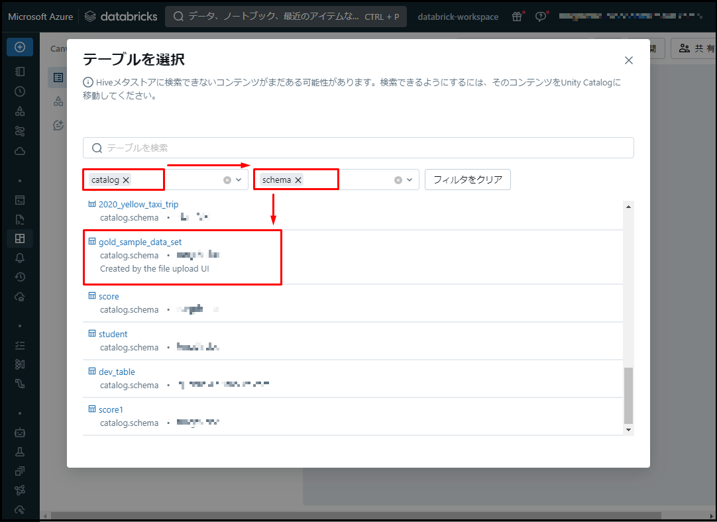Image resolution: width=717 pixels, height=522 pixels.
Task: Select the score table link
Action: tap(108, 296)
